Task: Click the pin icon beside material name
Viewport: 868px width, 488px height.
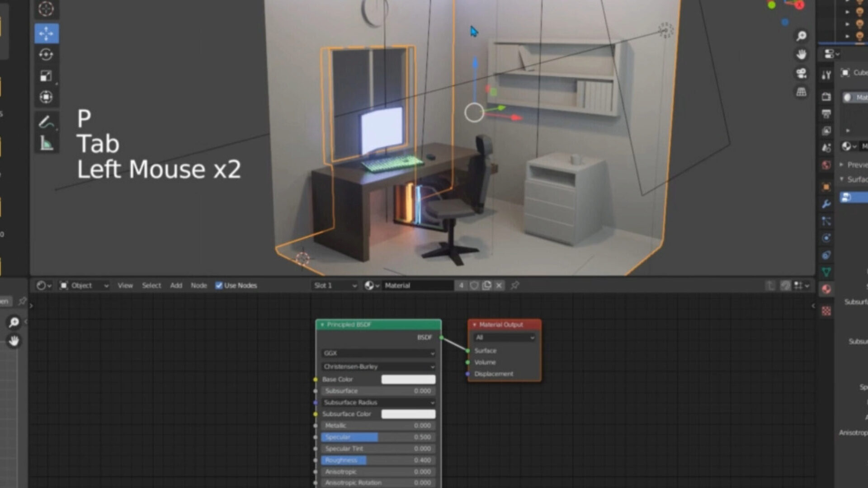Action: [514, 286]
